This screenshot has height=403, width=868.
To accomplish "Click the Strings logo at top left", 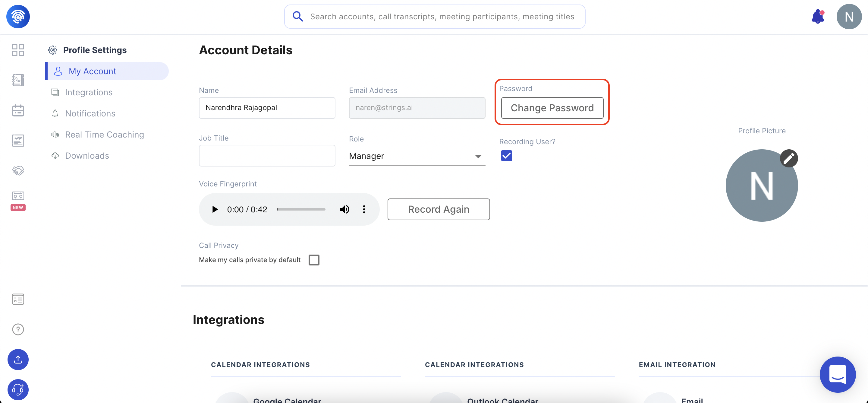I will point(18,17).
